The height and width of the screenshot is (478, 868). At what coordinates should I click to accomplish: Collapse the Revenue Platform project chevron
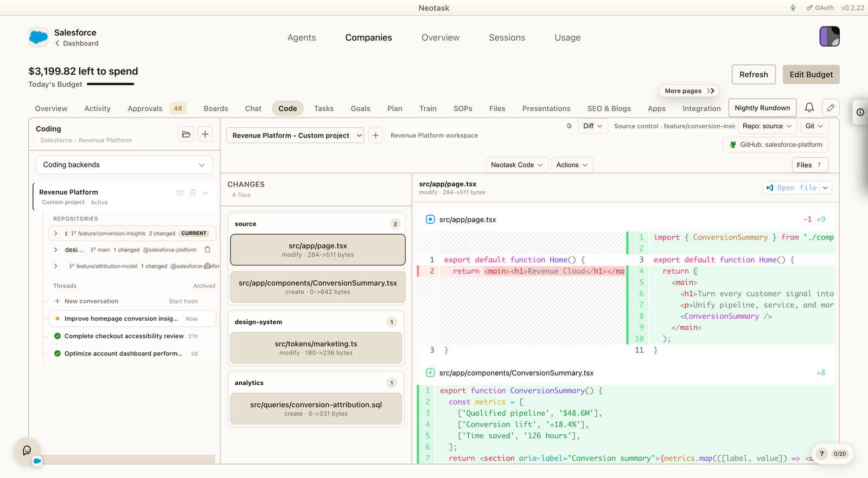click(x=206, y=192)
